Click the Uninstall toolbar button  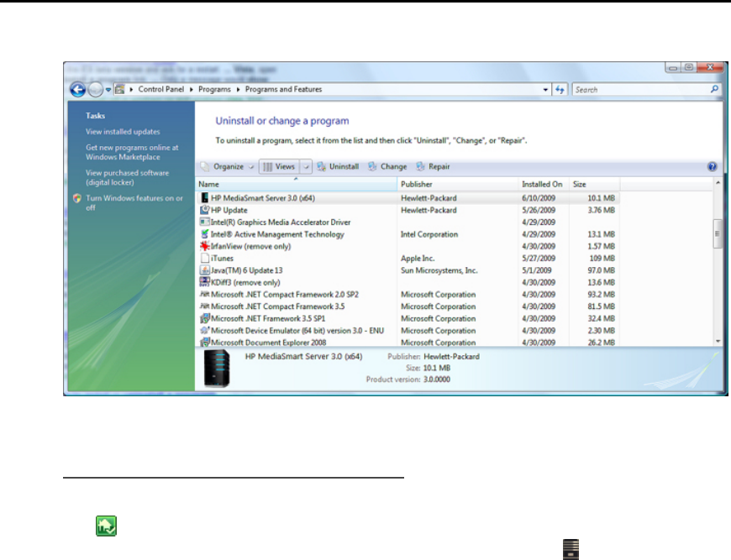[339, 167]
